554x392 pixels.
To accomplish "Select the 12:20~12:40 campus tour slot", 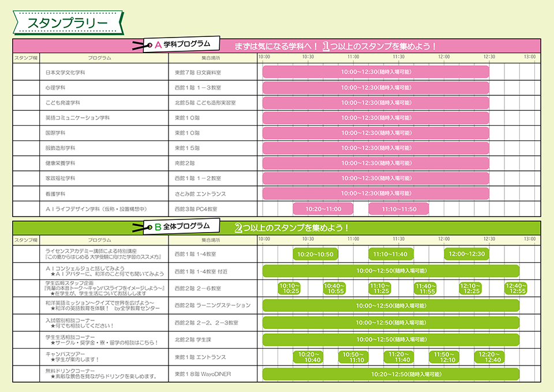I will click(489, 357).
